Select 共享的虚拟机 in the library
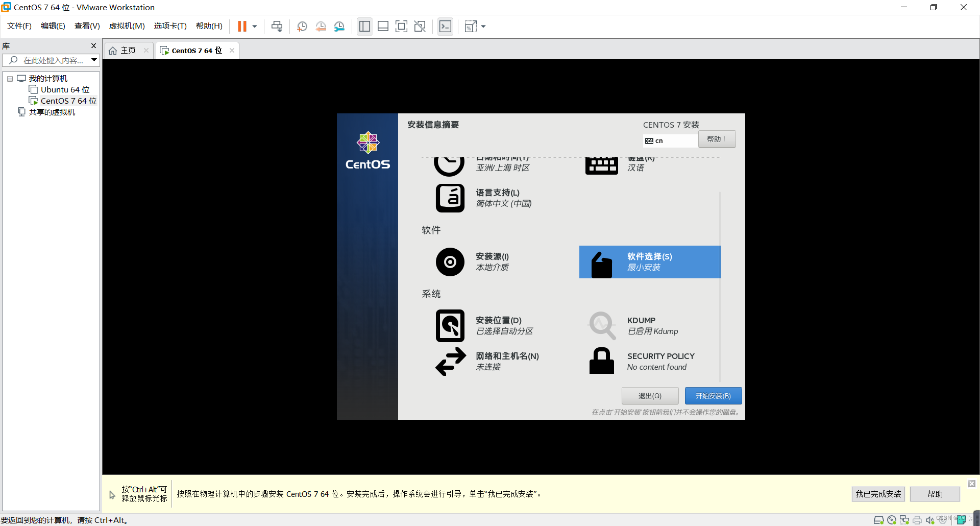The width and height of the screenshot is (980, 526). point(52,112)
